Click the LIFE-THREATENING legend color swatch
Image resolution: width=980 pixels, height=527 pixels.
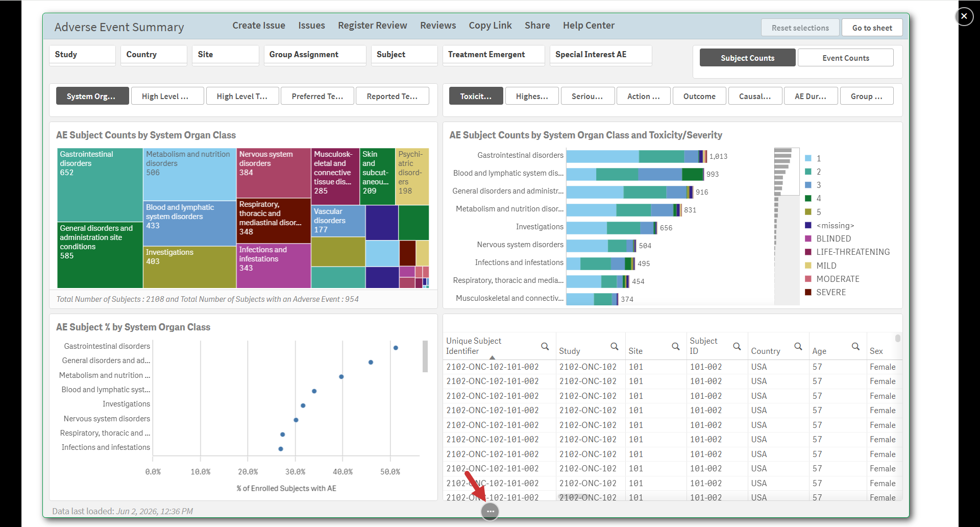pos(808,252)
